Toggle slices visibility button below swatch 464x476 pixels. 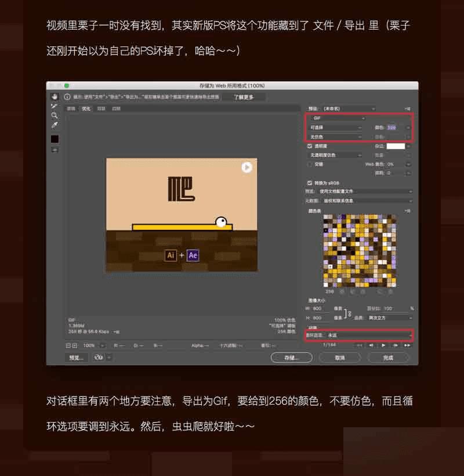[55, 150]
